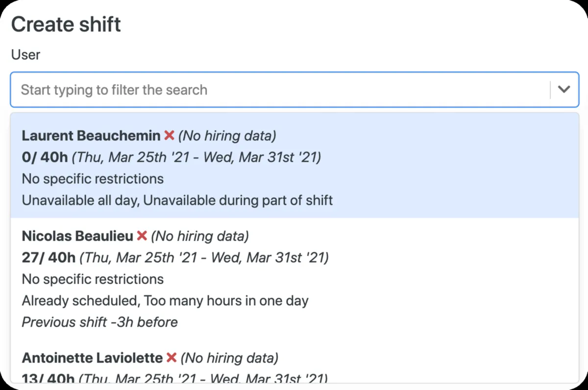This screenshot has height=390, width=588.
Task: Select Nicolas Beaulieu from the user list
Action: (77, 236)
